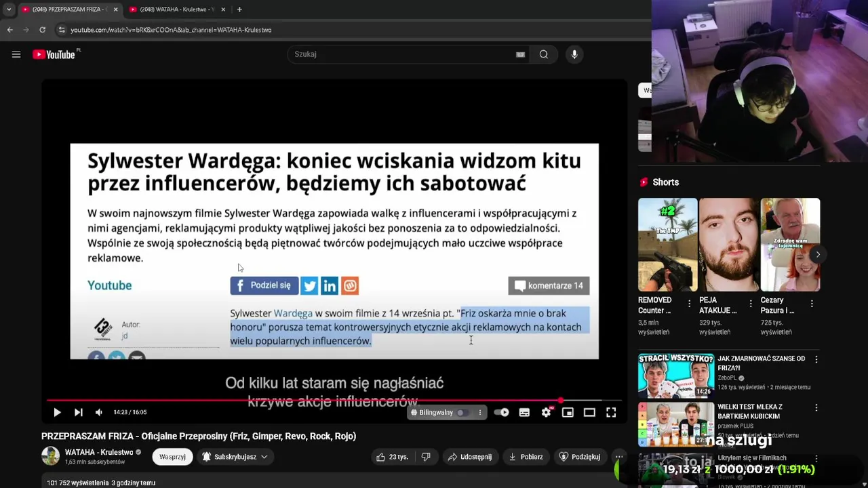
Task: Expand the Subskrybujesz notification dropdown
Action: point(235,457)
